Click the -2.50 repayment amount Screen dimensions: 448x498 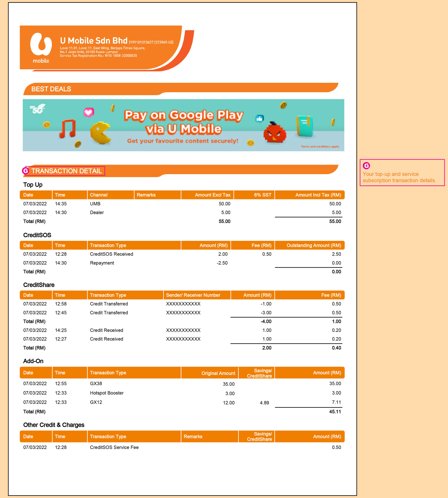(x=222, y=263)
